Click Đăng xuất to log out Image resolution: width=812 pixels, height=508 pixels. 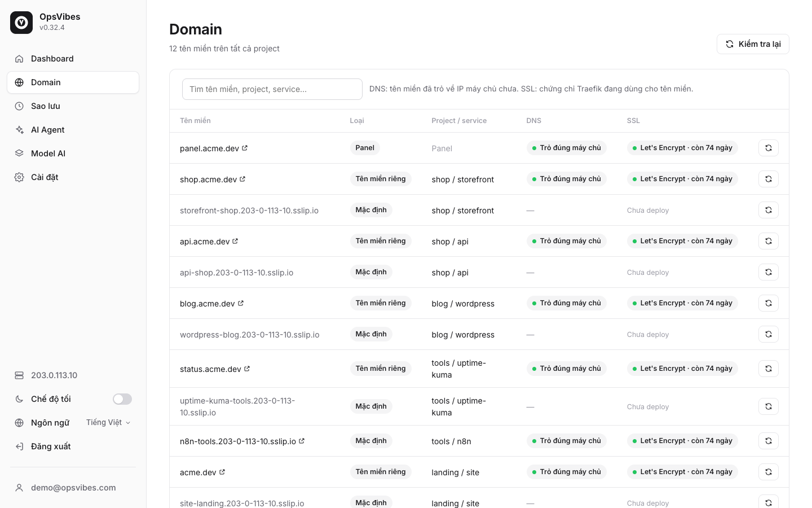[x=73, y=446]
